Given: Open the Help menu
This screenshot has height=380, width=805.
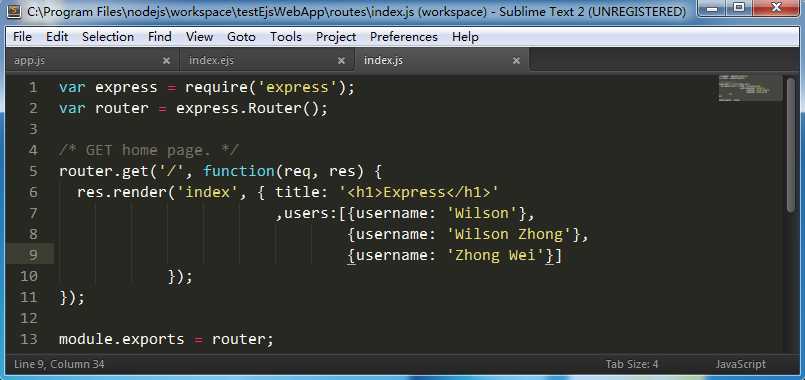Looking at the screenshot, I should tap(465, 37).
